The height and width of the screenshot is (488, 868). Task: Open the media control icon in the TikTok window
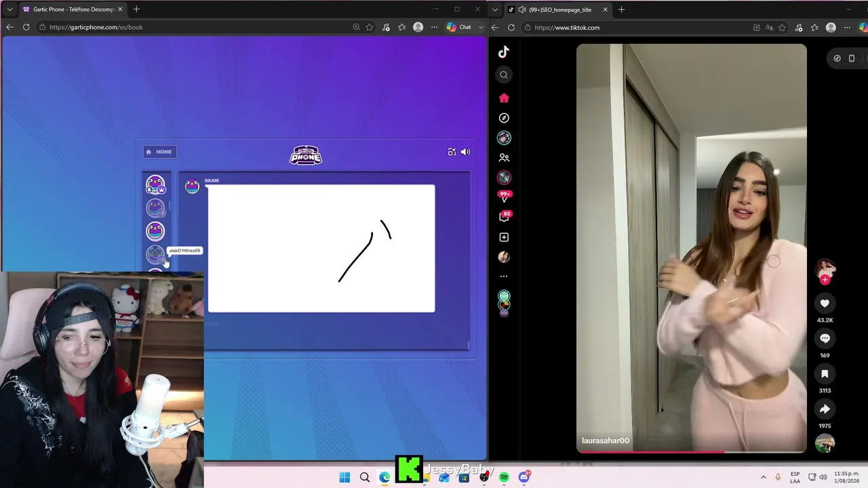pyautogui.click(x=798, y=28)
